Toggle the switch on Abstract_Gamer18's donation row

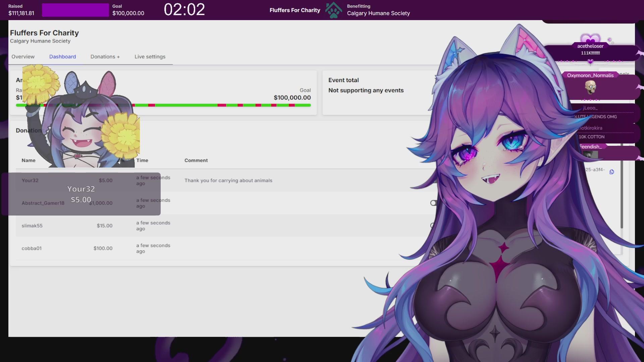433,203
